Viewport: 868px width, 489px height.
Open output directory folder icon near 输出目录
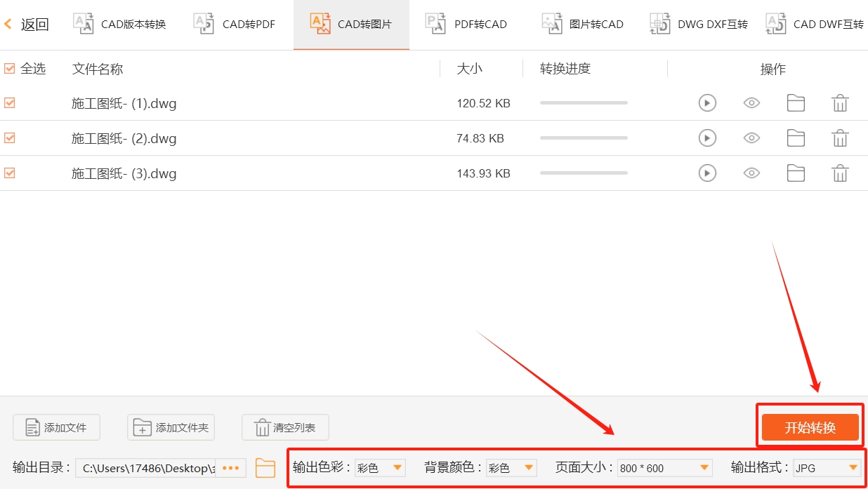pos(265,467)
